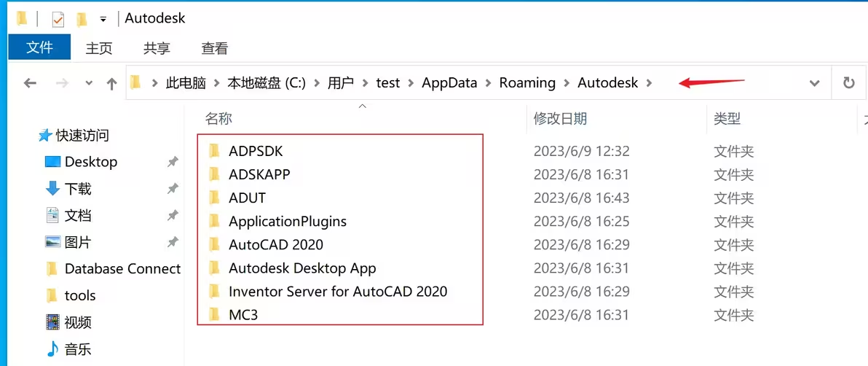
Task: Switch to the 查看 tab
Action: point(214,48)
